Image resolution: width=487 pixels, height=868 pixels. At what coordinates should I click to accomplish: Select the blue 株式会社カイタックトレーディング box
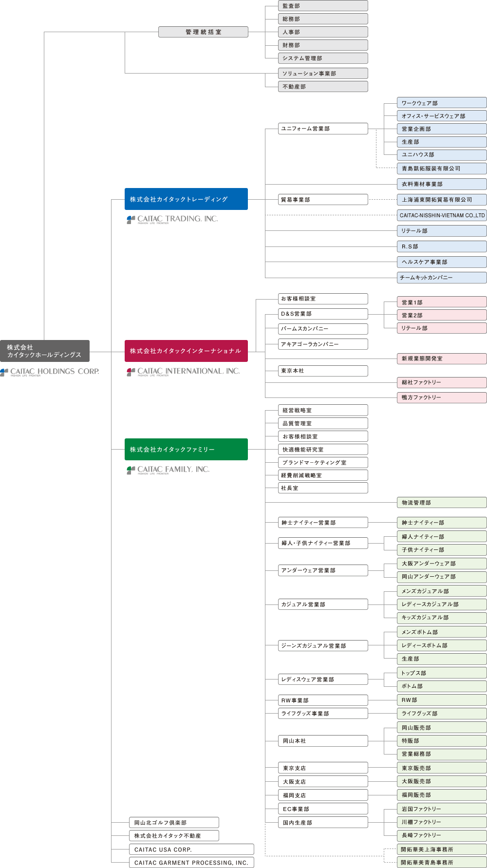(x=186, y=199)
